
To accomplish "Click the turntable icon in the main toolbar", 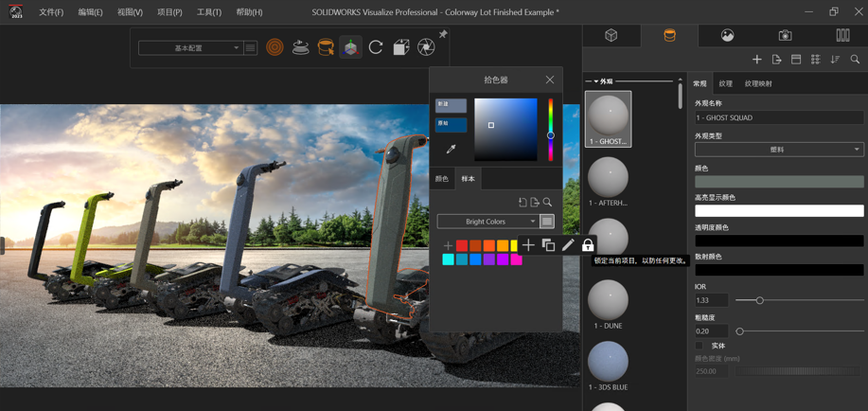I will coord(300,47).
